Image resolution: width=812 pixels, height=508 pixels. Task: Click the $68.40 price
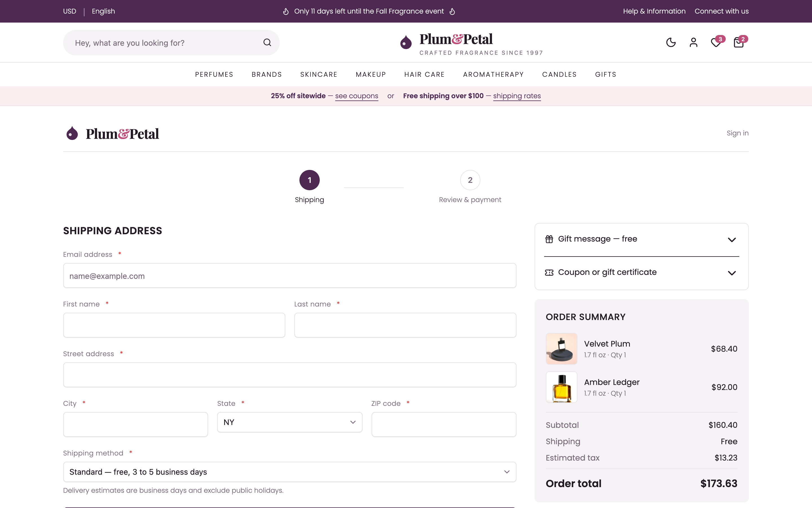pyautogui.click(x=724, y=349)
